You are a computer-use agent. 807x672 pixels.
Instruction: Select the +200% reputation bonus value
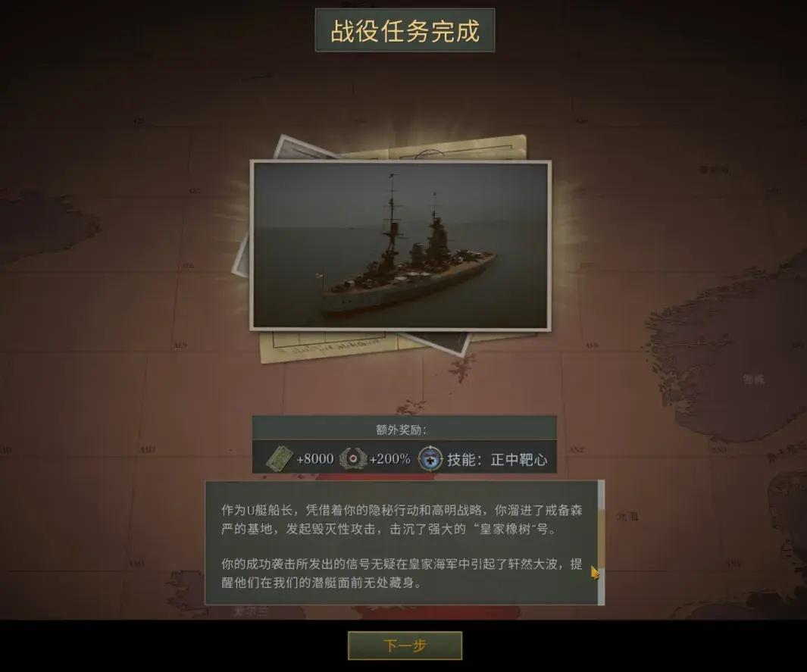(389, 458)
